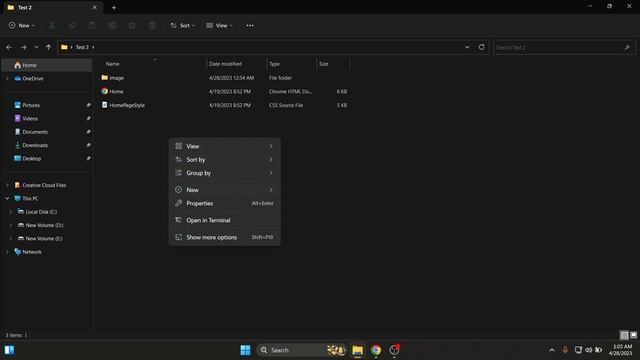Open File Explorer from taskbar

358,350
